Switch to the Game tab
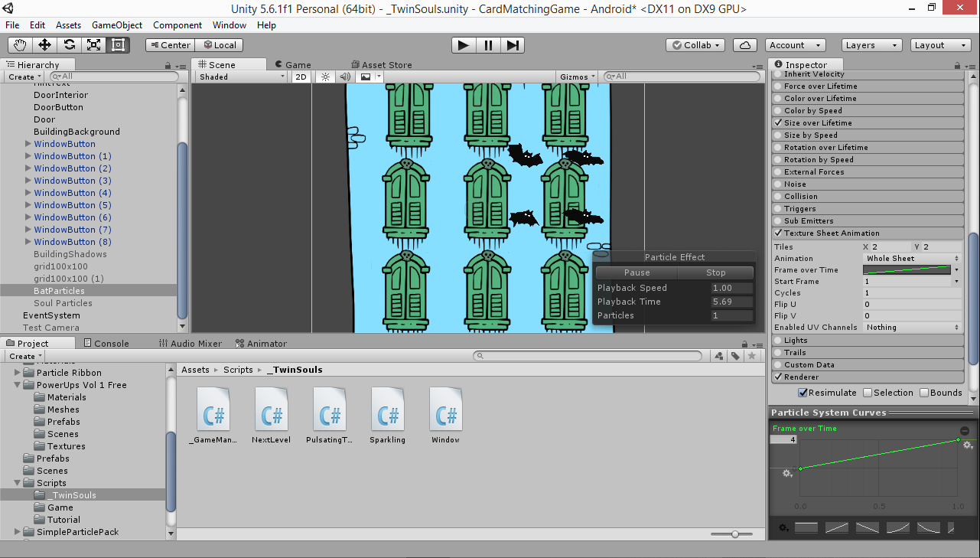Image resolution: width=980 pixels, height=558 pixels. tap(295, 64)
